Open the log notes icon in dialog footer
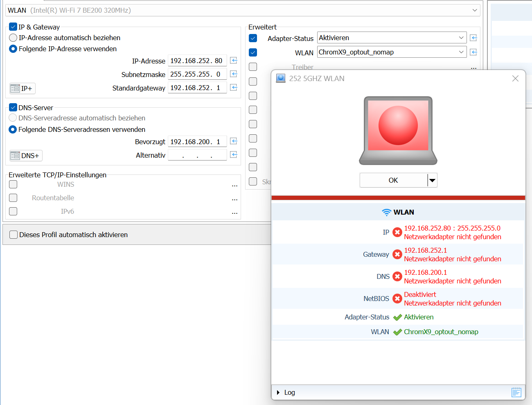Viewport: 532px width, 405px height. tap(516, 392)
